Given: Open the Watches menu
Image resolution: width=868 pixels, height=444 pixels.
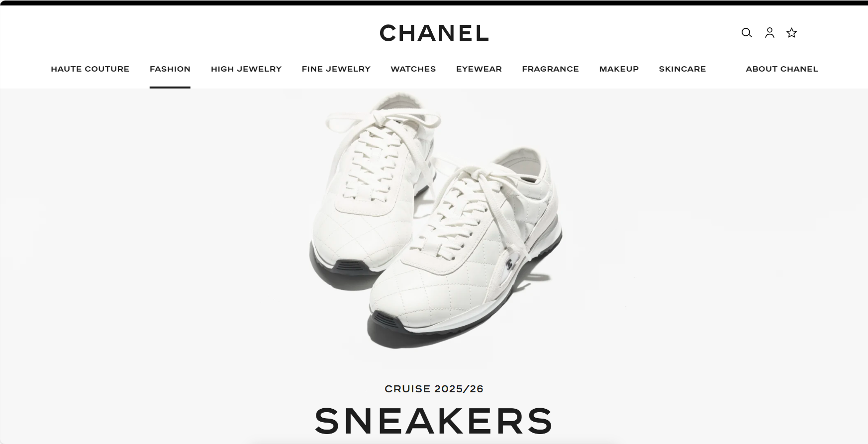Looking at the screenshot, I should point(413,69).
